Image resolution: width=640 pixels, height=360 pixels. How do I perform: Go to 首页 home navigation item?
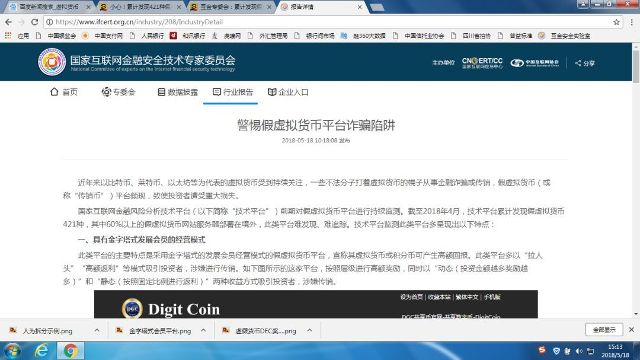tap(64, 92)
